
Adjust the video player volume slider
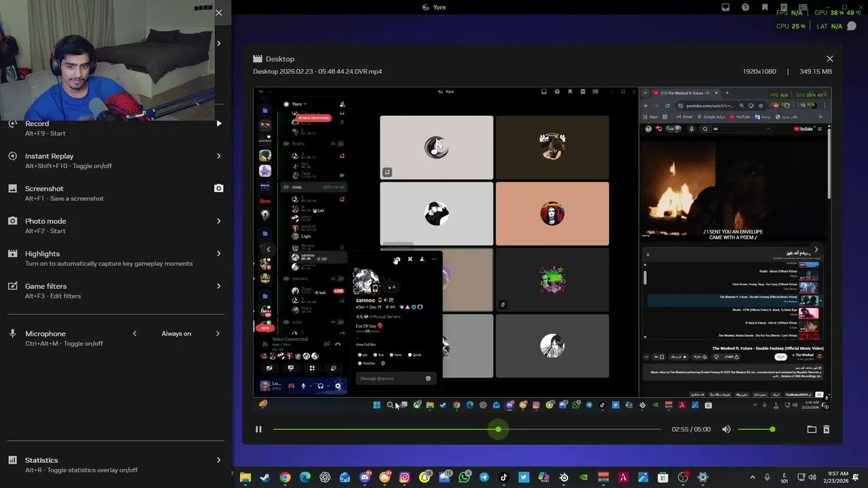point(755,429)
